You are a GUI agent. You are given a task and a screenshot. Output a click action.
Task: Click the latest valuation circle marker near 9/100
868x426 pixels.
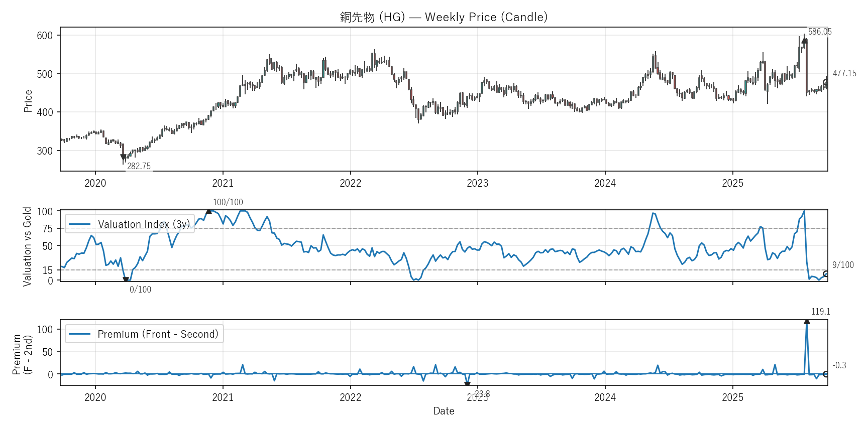826,274
